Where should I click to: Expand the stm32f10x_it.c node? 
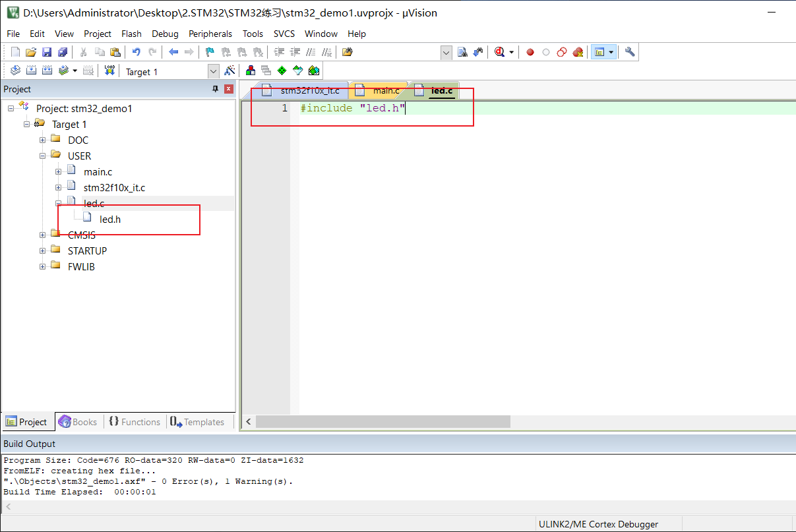pyautogui.click(x=58, y=187)
